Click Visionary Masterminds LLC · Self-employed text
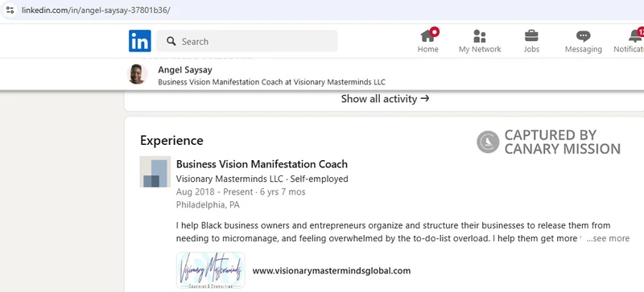 point(262,179)
